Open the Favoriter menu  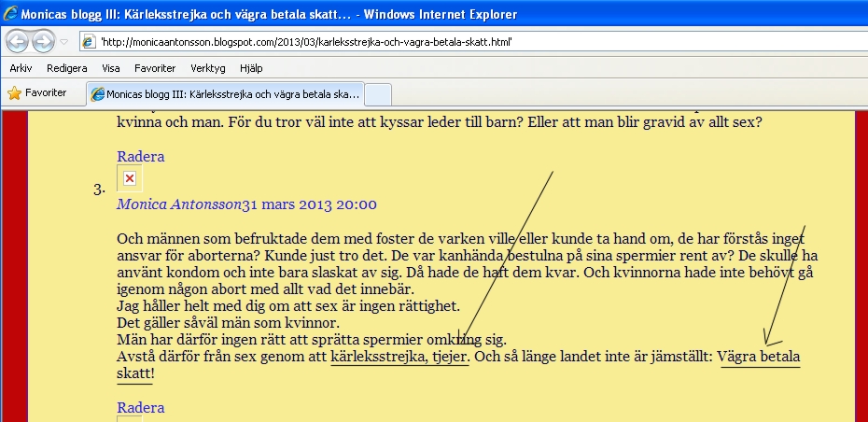155,68
